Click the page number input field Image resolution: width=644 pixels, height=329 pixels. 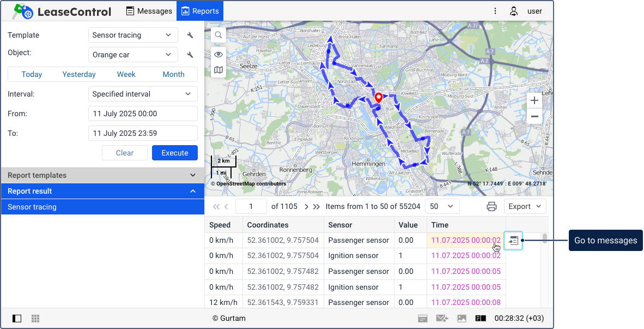[x=251, y=206]
